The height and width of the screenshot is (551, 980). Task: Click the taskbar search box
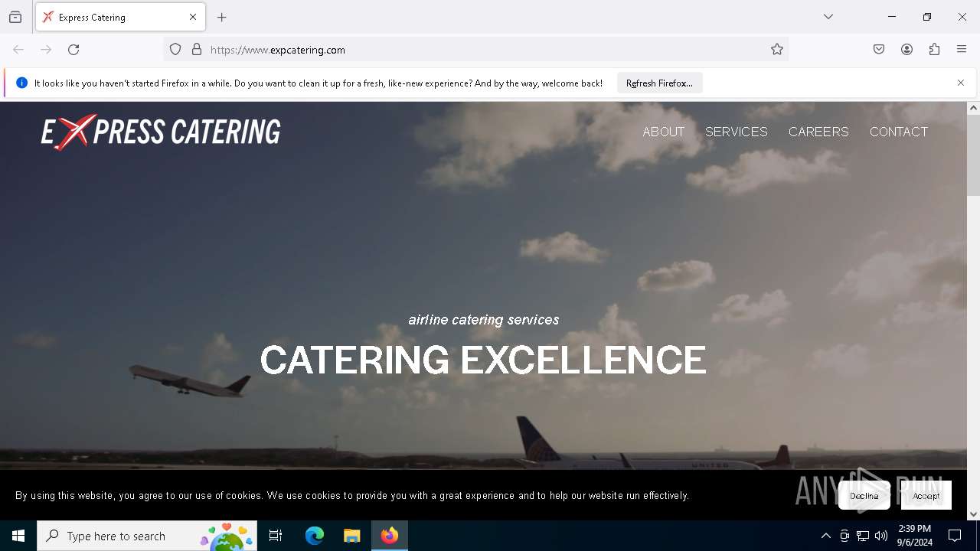point(147,536)
